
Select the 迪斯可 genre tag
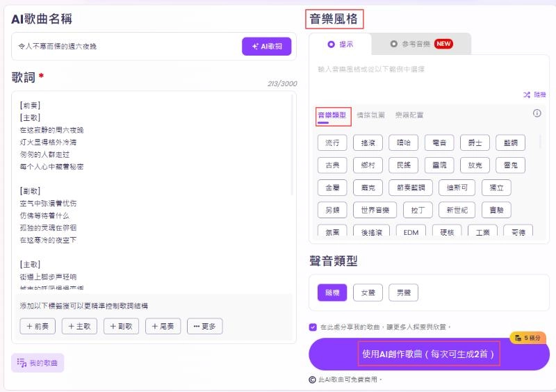click(457, 188)
